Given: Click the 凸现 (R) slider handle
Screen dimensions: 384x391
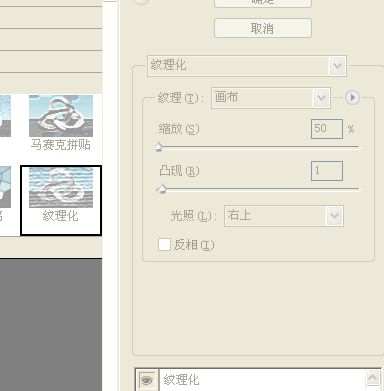Looking at the screenshot, I should click(x=162, y=189).
